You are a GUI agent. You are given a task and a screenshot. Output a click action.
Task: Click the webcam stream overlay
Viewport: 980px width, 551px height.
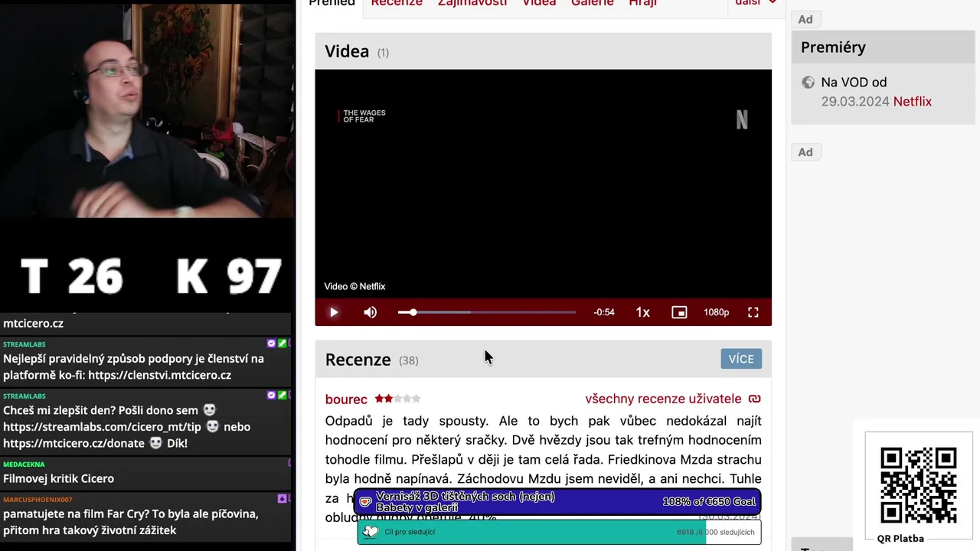coord(147,109)
